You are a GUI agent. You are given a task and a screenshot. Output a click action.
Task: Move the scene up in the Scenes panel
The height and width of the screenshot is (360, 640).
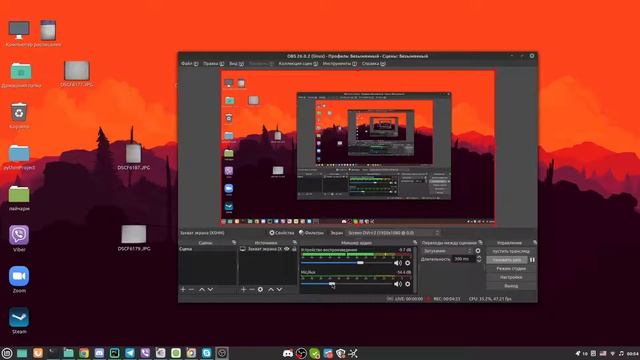click(x=202, y=289)
